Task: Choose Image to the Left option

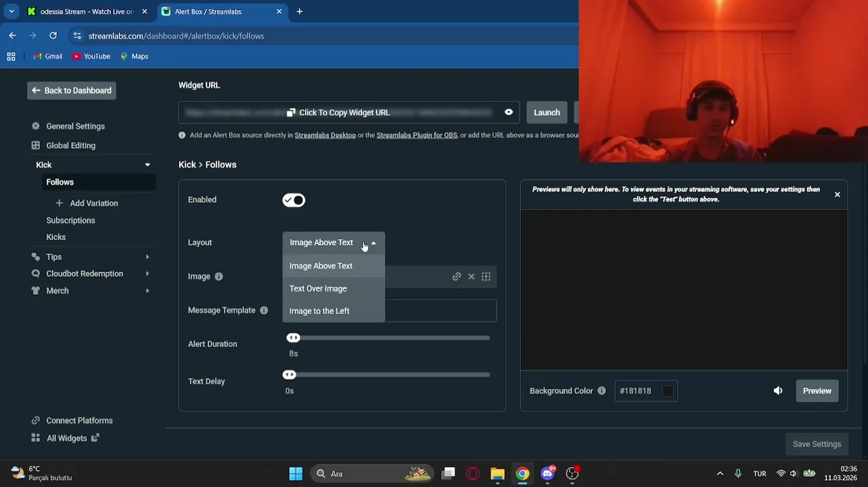Action: click(x=334, y=311)
